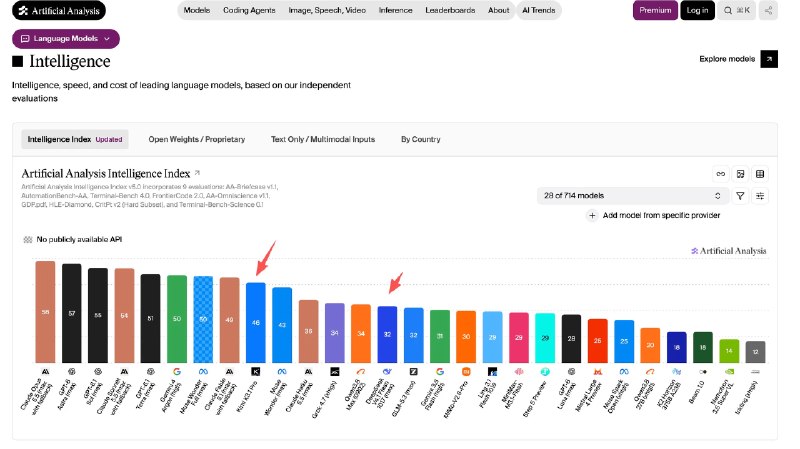
Task: Click the purple Grok bar scoring 34
Action: pos(335,333)
